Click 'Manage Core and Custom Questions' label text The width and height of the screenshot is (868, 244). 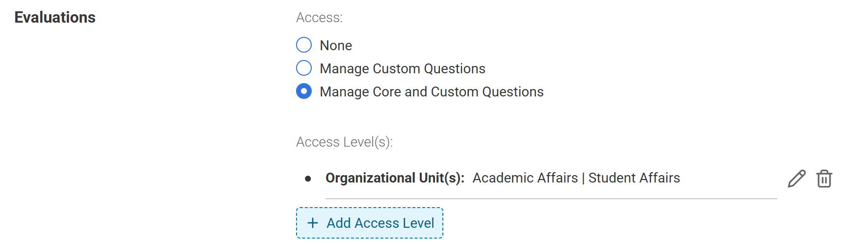[432, 92]
